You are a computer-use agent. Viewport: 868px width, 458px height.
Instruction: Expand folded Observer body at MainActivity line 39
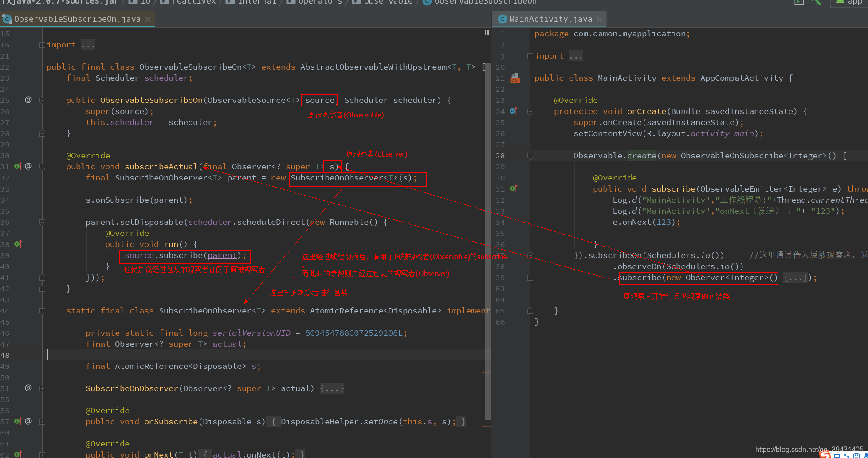point(530,278)
